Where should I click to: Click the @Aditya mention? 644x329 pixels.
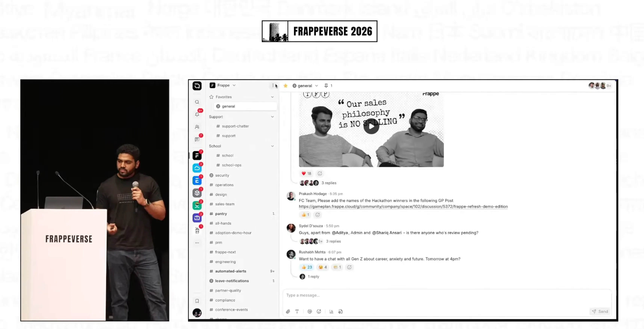click(340, 233)
